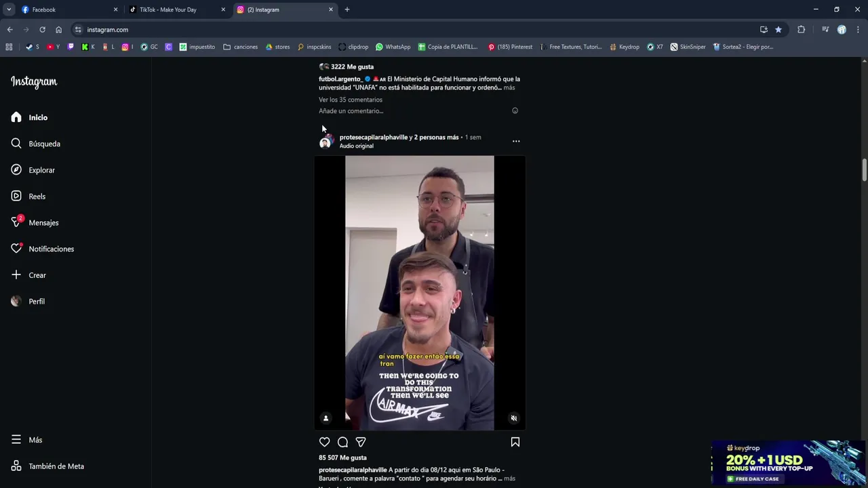Click the Añade un comentario input field

coord(412,110)
